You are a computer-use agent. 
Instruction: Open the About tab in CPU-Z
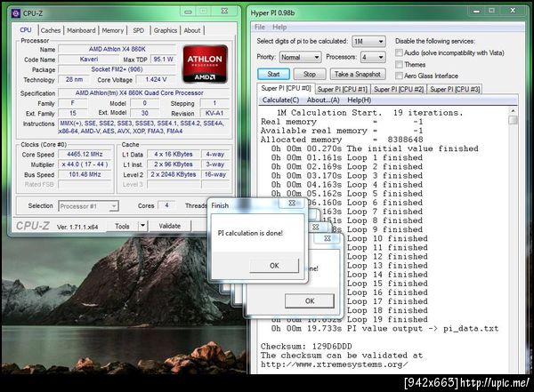tap(192, 30)
